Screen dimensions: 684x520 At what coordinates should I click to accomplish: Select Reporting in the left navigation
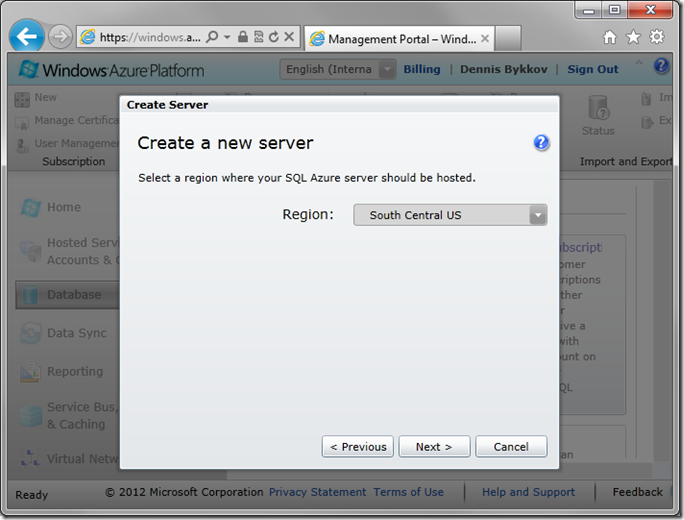tap(75, 372)
